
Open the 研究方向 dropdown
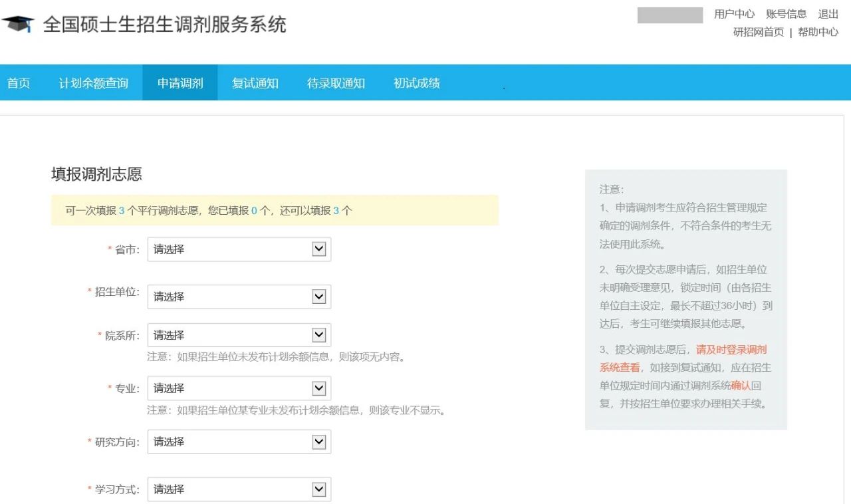(x=239, y=441)
